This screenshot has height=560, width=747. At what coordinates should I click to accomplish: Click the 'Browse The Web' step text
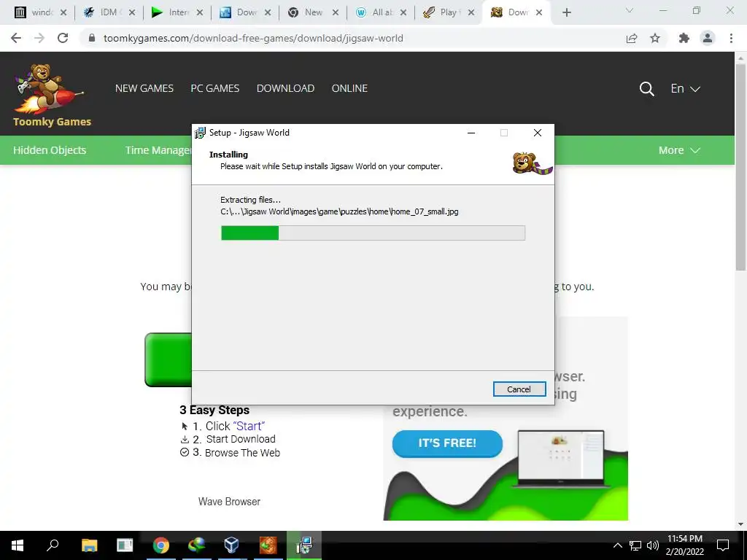tap(242, 453)
